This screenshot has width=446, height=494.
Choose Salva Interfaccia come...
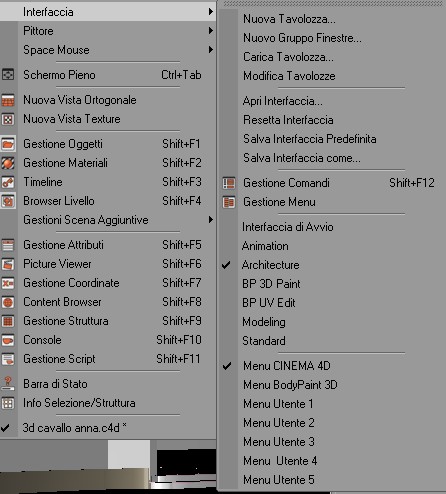point(302,158)
